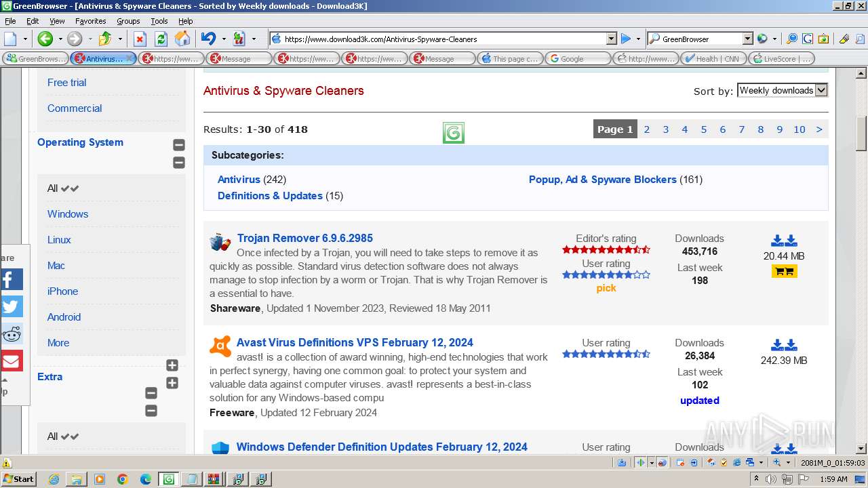Select the Mac operating system filter
Image resolution: width=868 pixels, height=488 pixels.
(56, 266)
